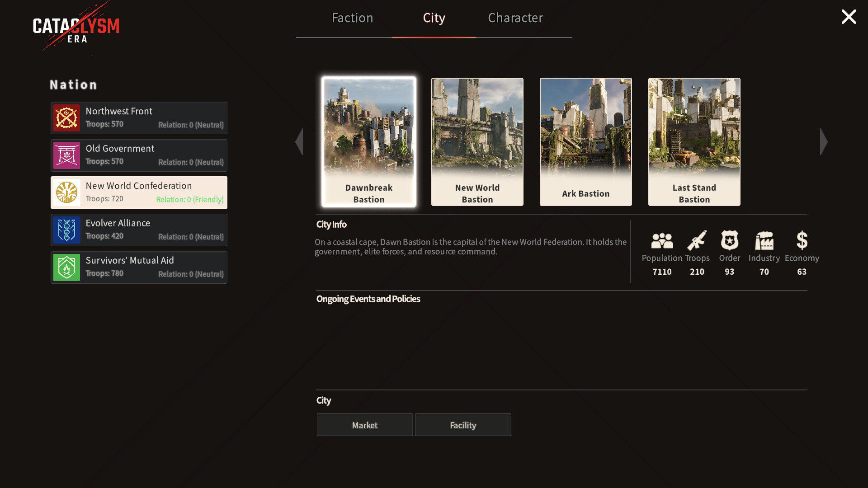
Task: Click the City Info heading
Action: [x=331, y=225]
